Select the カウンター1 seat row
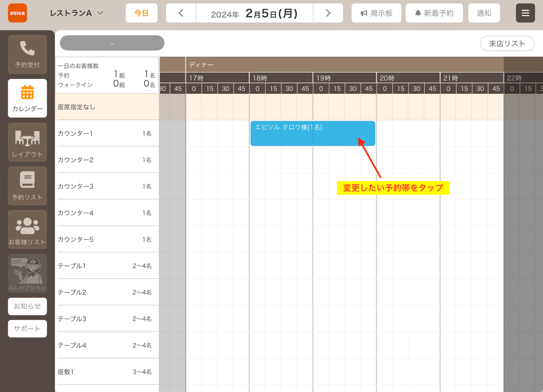The width and height of the screenshot is (543, 392). [x=107, y=133]
